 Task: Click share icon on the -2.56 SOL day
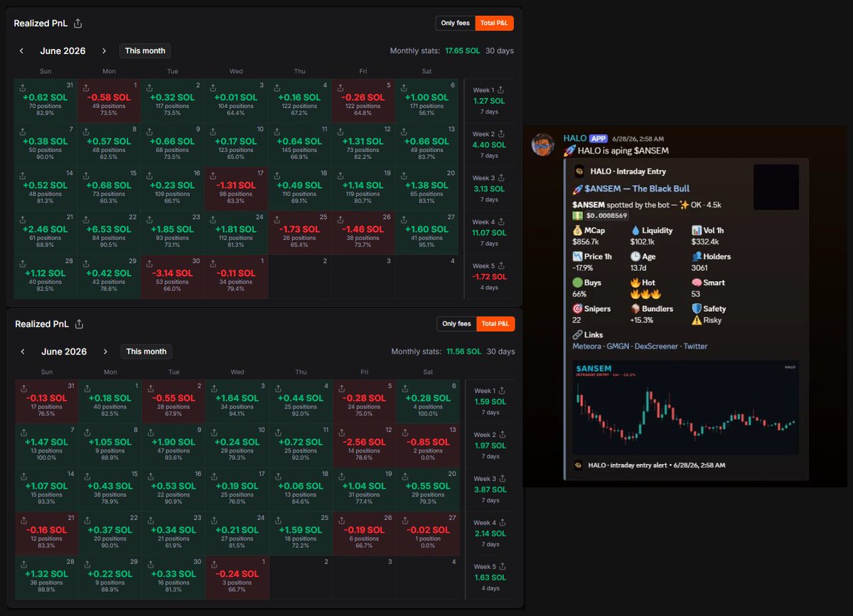point(341,433)
